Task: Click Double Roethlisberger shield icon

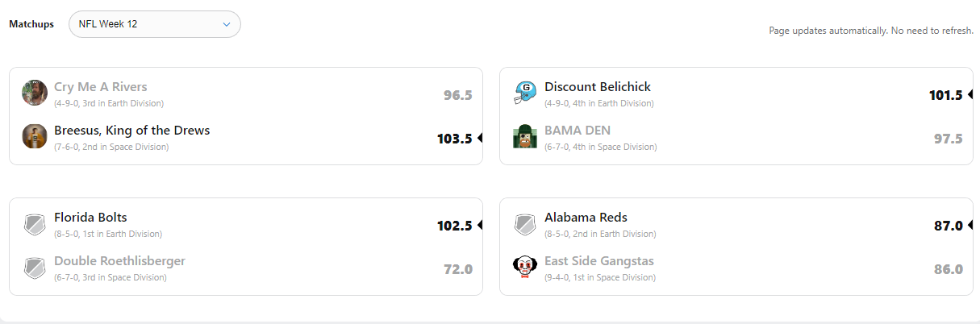Action: click(x=35, y=267)
